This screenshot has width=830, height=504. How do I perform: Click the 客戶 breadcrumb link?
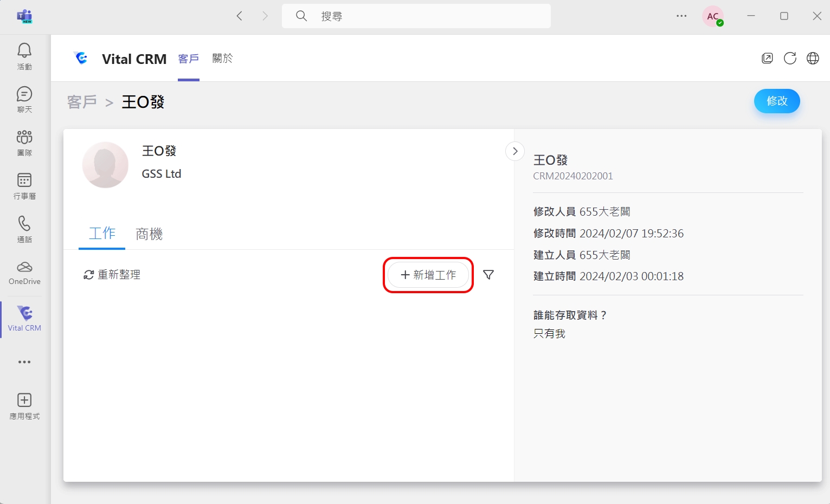click(x=82, y=102)
